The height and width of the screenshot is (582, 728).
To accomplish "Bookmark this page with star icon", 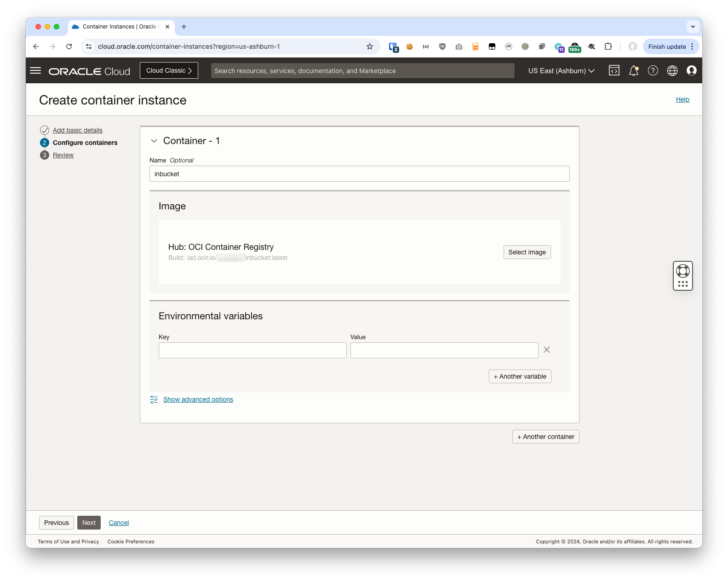I will point(370,46).
